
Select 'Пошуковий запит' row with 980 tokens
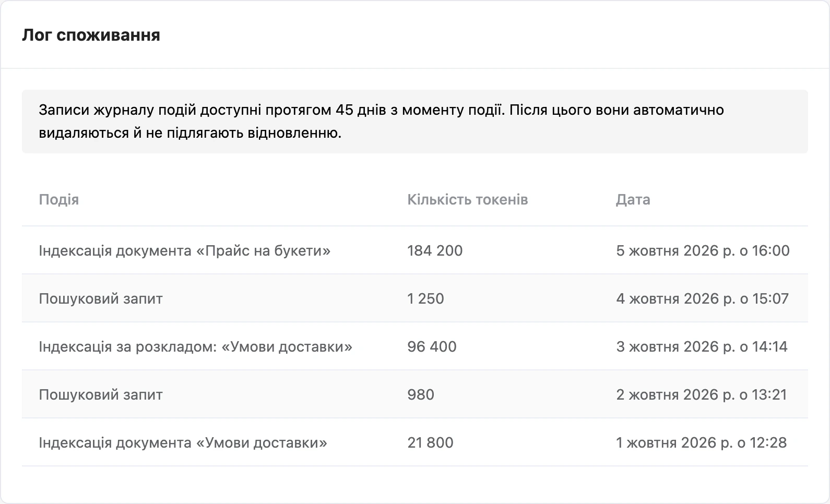click(x=415, y=394)
